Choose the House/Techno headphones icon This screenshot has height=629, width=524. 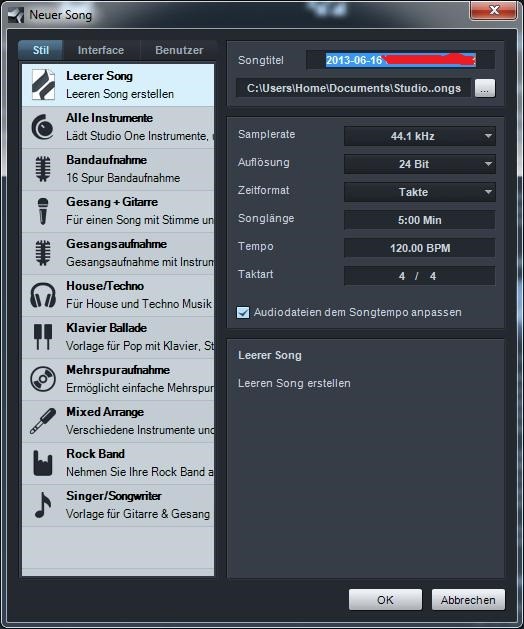point(43,295)
